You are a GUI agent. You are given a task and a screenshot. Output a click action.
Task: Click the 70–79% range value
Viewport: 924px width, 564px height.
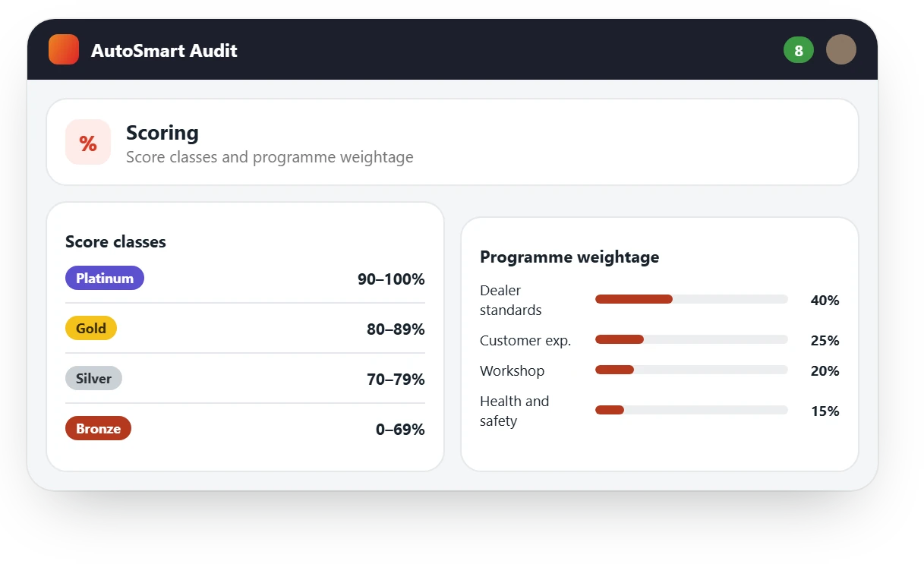point(396,380)
